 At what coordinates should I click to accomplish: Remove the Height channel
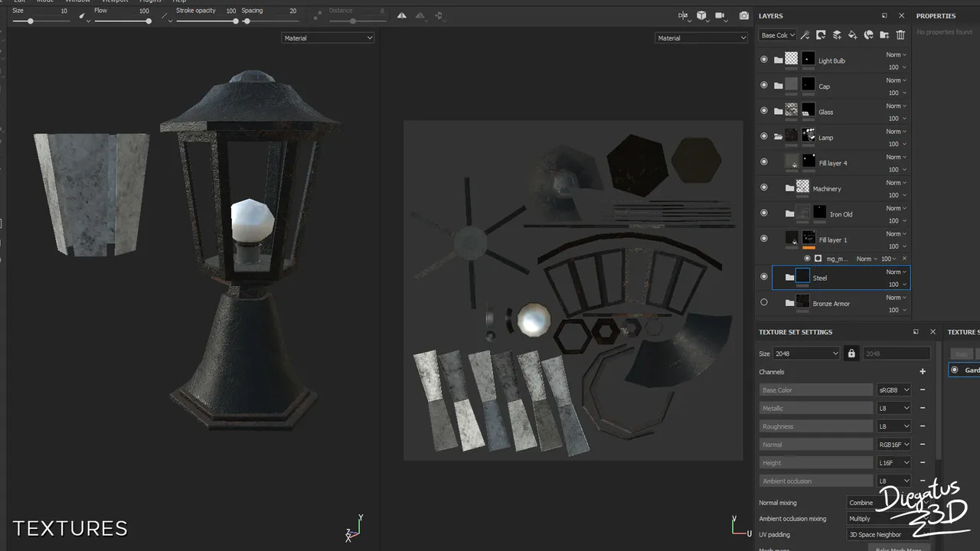point(923,462)
